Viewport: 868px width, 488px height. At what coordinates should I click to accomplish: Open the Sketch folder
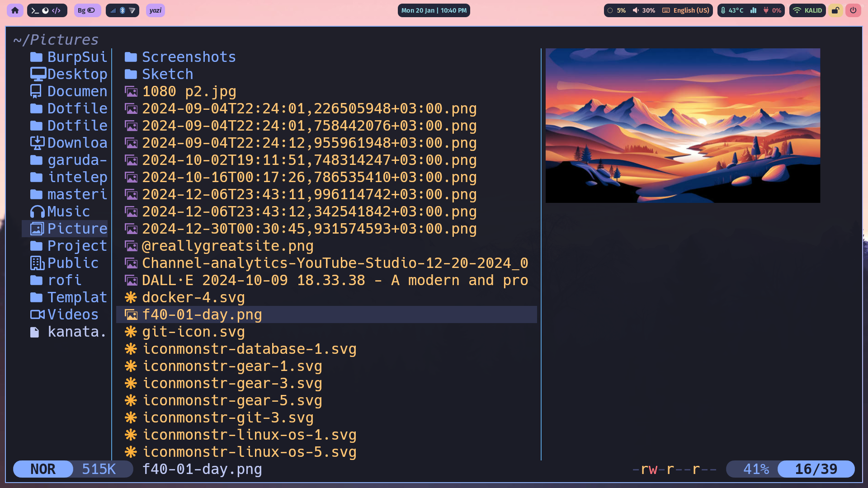coord(167,74)
